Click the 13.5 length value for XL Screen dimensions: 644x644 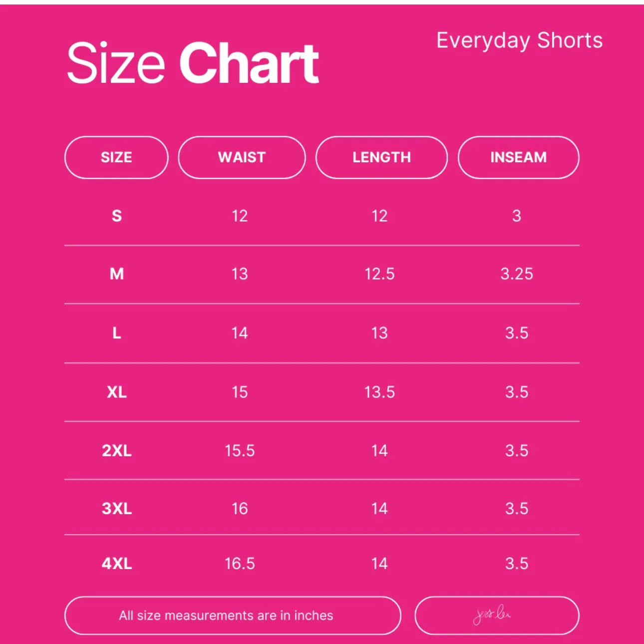pyautogui.click(x=379, y=392)
